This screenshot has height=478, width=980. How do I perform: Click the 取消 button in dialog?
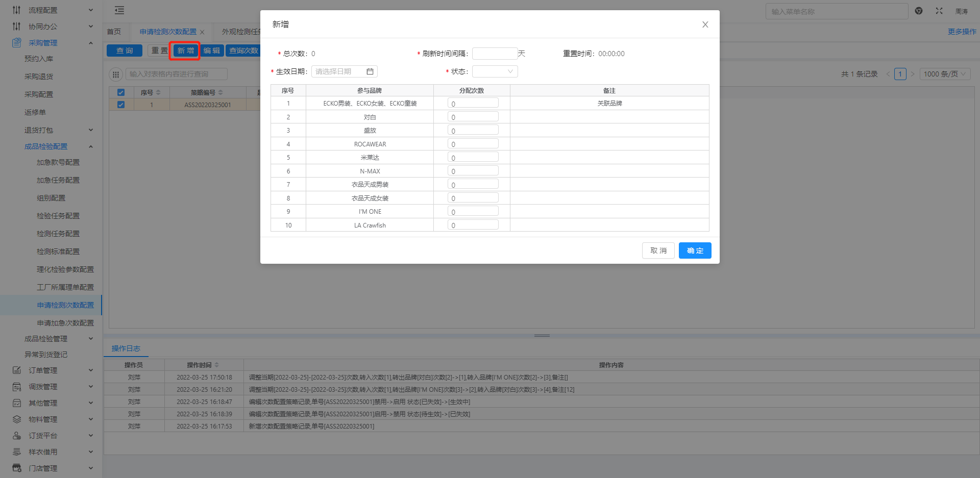tap(658, 250)
